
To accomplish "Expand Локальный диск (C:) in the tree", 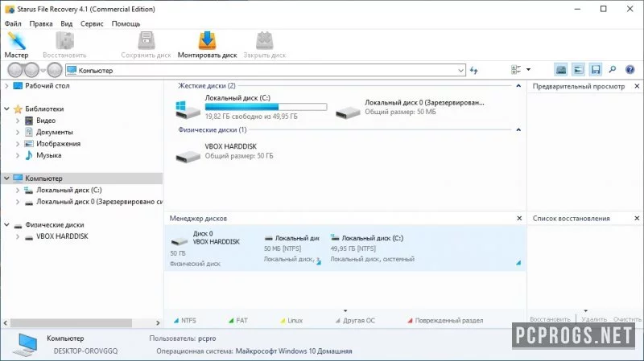I will click(x=18, y=190).
